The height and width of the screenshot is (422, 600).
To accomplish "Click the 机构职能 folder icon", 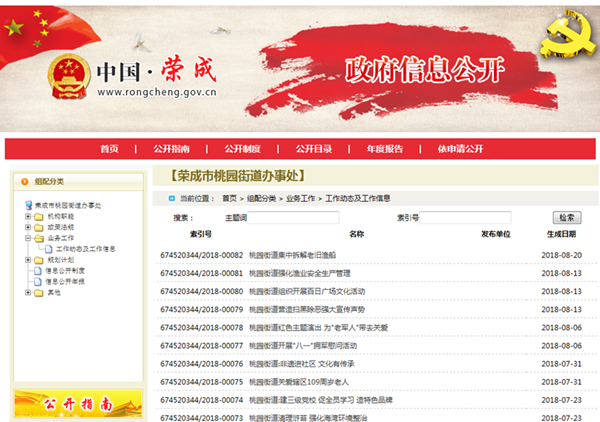I will pos(39,216).
